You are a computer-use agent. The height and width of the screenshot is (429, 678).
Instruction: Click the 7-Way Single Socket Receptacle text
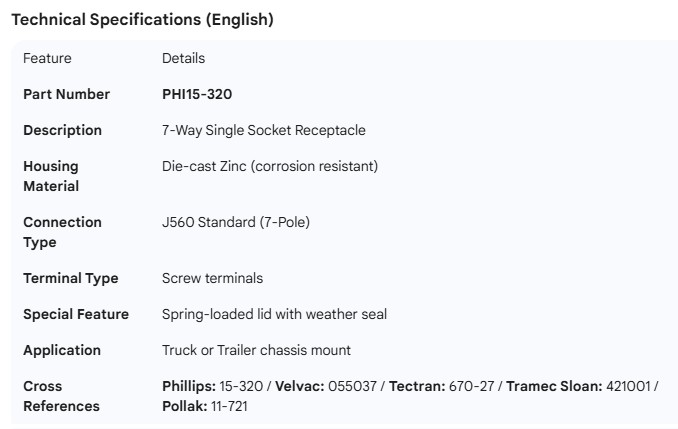pyautogui.click(x=263, y=130)
